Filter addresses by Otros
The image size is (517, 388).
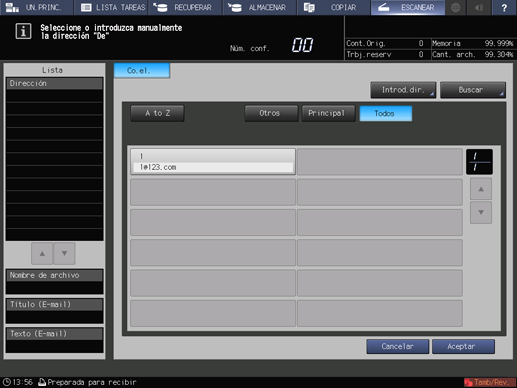(x=271, y=113)
